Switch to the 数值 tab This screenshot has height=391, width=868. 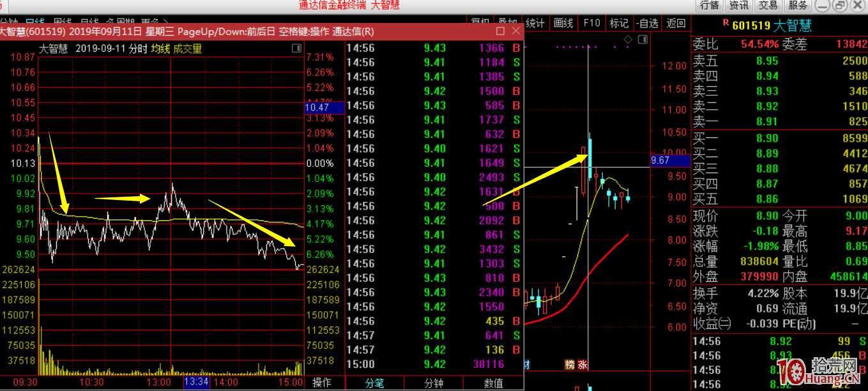tap(493, 383)
